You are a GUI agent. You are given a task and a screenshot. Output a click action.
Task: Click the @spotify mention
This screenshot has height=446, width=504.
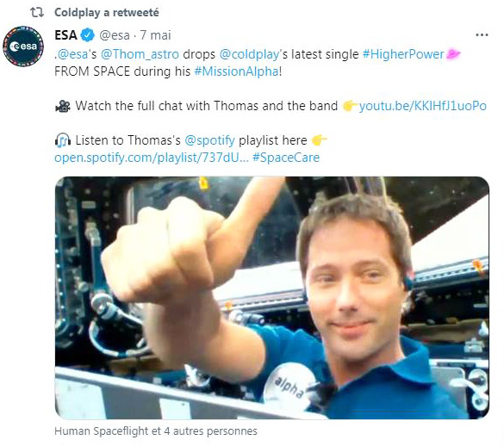click(209, 140)
